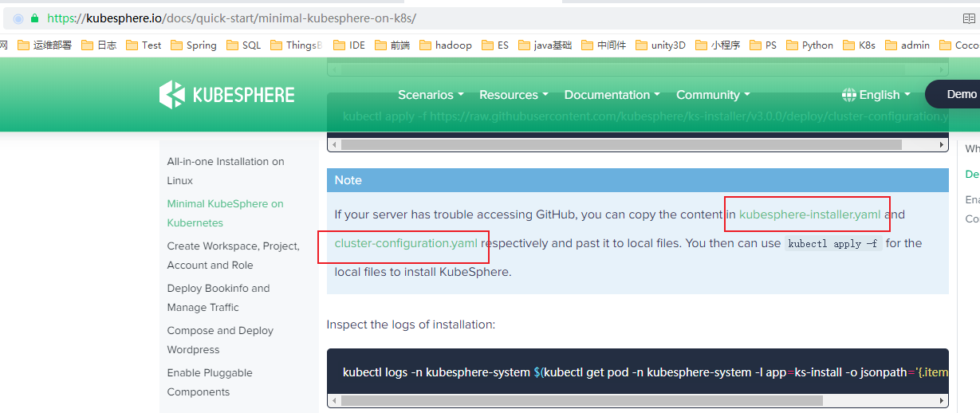The image size is (980, 413).
Task: Click left arrow of kubectl apply scrollbar
Action: (334, 145)
